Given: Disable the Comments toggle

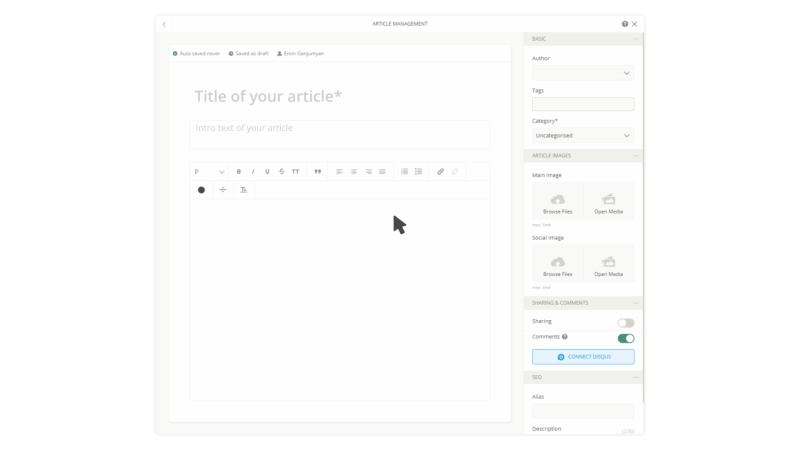Looking at the screenshot, I should click(626, 338).
